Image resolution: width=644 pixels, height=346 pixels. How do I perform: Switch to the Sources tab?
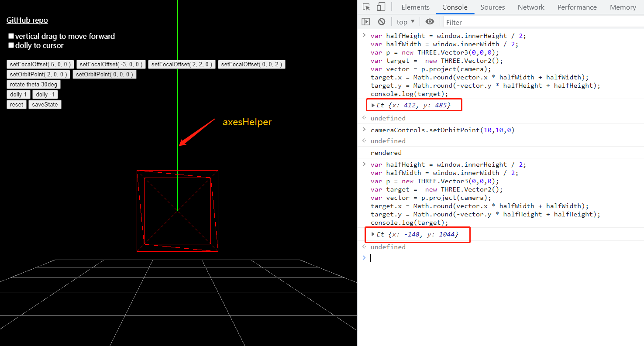492,7
